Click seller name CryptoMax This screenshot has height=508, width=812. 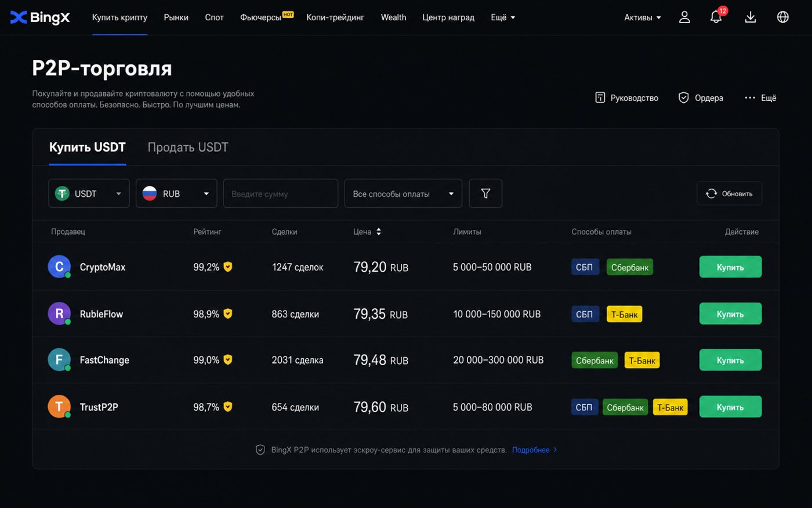point(103,267)
